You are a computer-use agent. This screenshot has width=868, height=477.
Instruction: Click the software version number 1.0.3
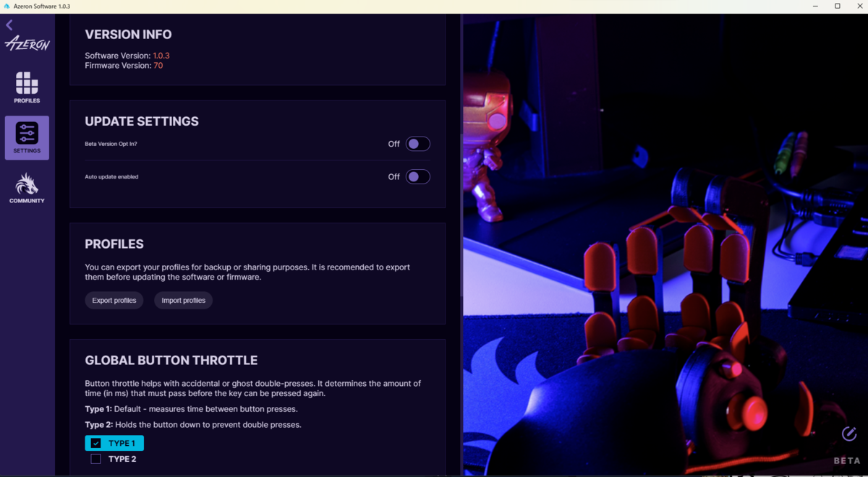click(x=161, y=56)
